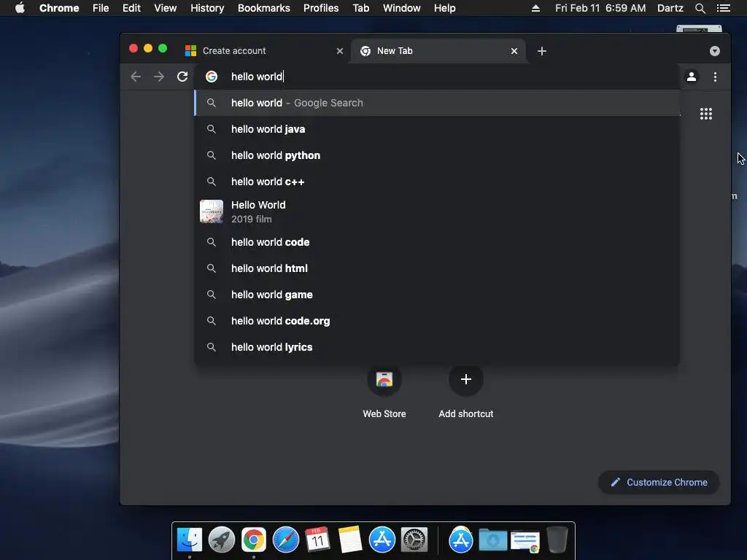747x560 pixels.
Task: Click the eject icon in menu bar
Action: 535,8
